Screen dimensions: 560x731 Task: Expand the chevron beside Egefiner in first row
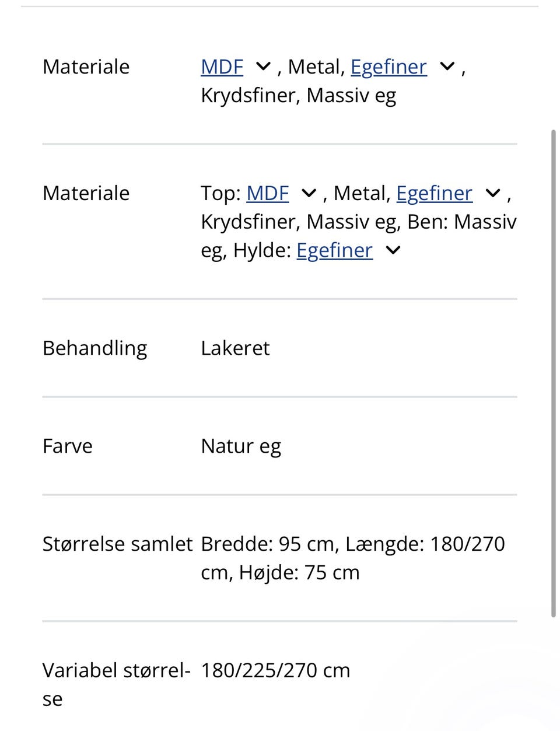pyautogui.click(x=447, y=66)
